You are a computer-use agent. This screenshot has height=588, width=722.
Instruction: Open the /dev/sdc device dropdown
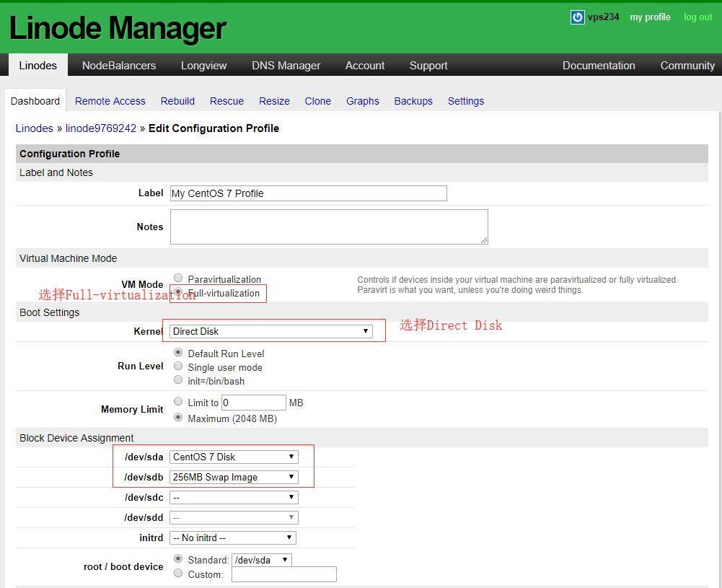(234, 497)
